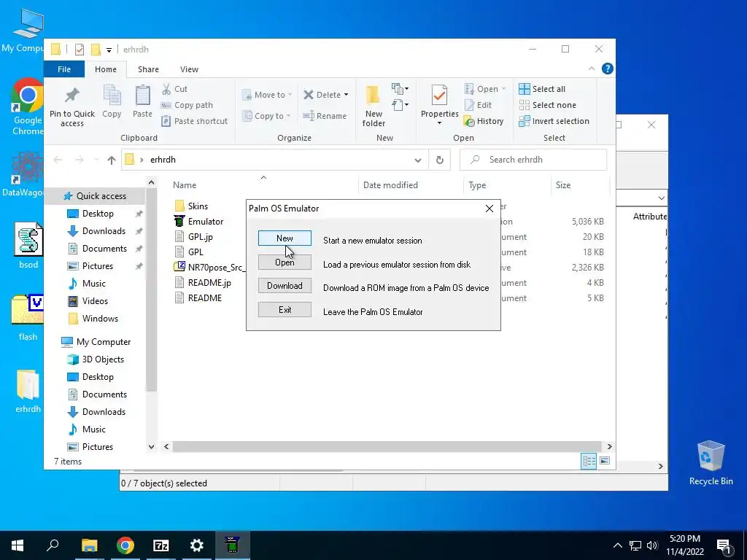Screen dimensions: 747x560
Task: Click the Recycle Bin desktop icon
Action: click(x=711, y=463)
